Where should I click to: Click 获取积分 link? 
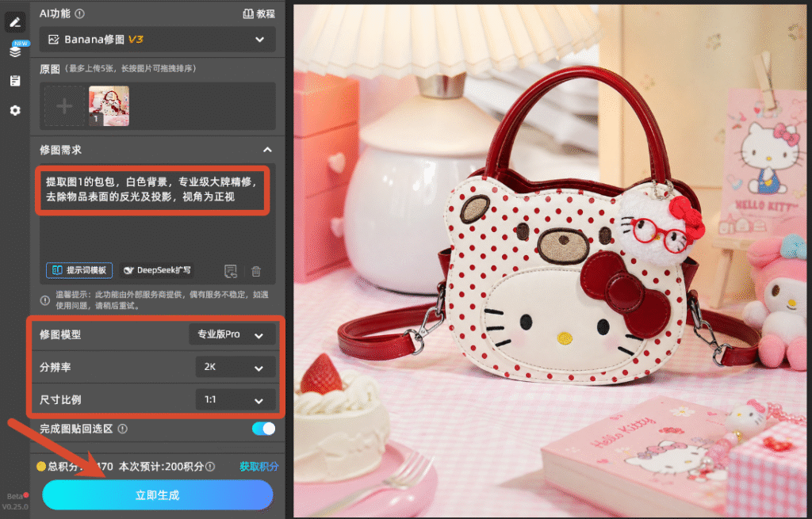point(259,467)
